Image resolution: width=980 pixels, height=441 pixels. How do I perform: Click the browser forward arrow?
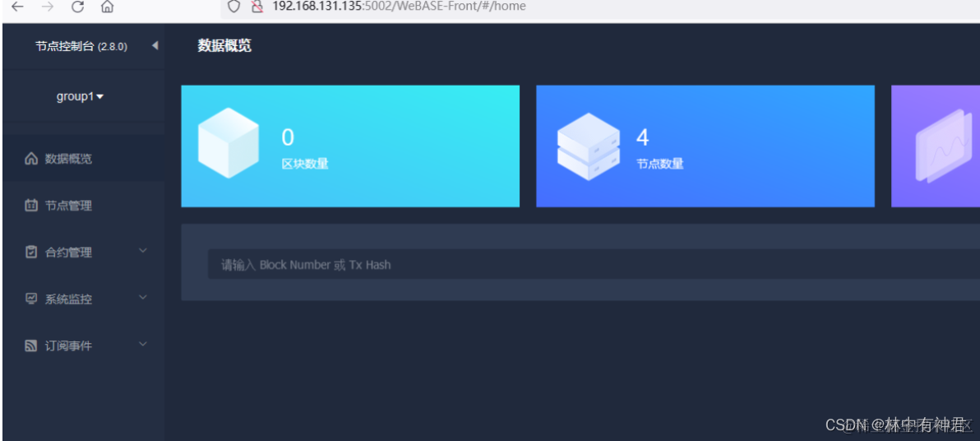click(48, 7)
